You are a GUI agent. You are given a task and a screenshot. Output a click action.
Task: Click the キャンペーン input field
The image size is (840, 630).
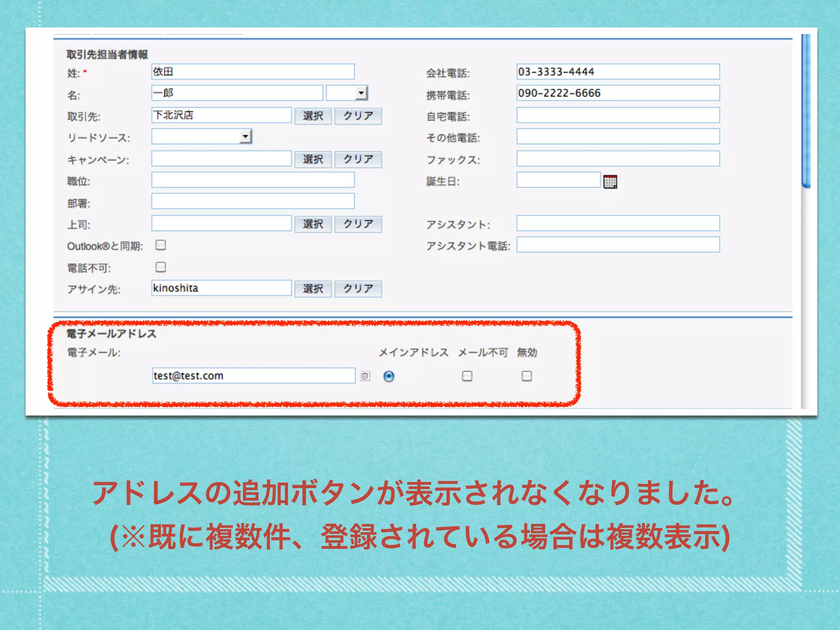221,158
